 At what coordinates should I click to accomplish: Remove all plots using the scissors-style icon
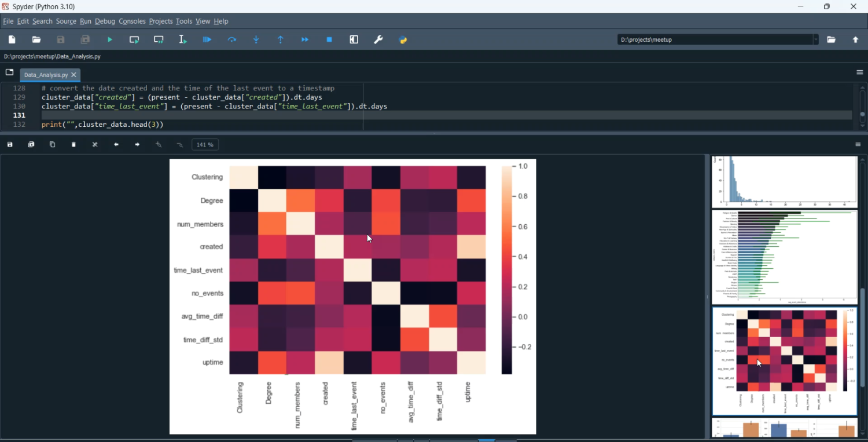(94, 144)
